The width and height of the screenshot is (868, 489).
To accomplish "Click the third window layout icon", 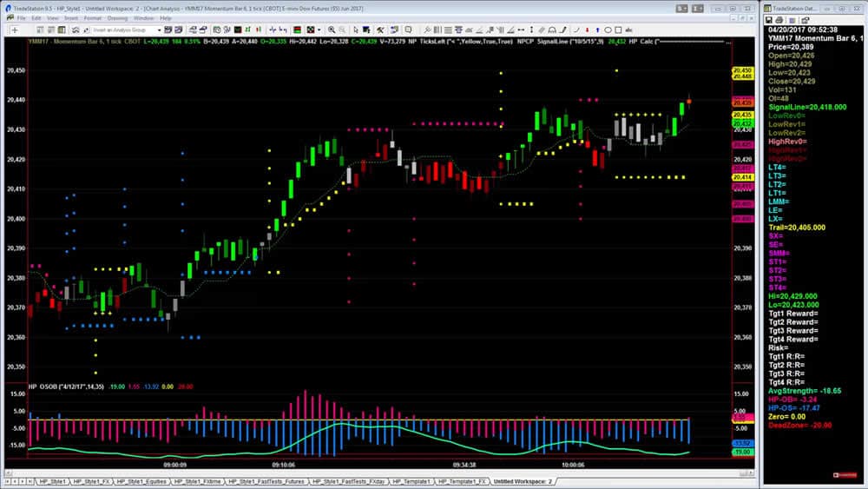I will (62, 30).
